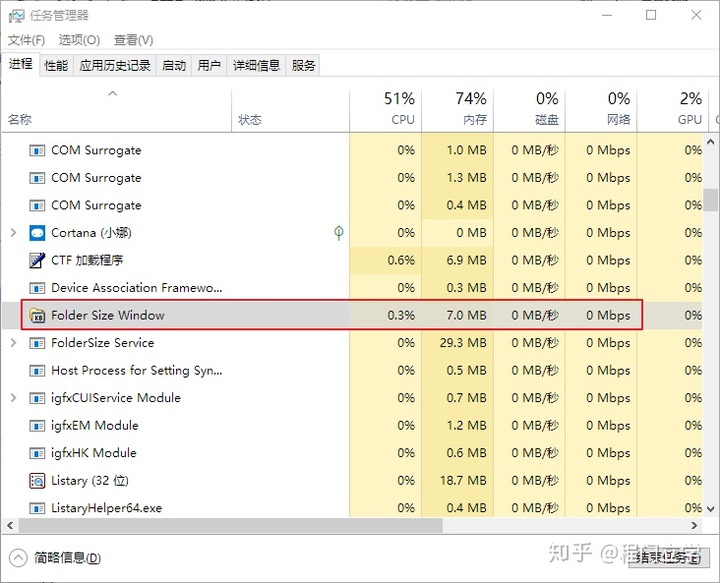Viewport: 720px width, 583px height.
Task: Switch to the 服务 tab
Action: 303,66
